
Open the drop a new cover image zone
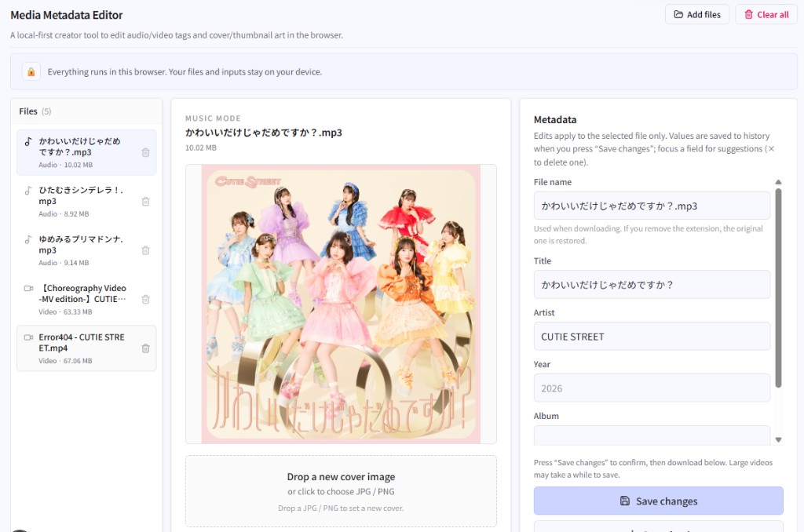coord(341,491)
